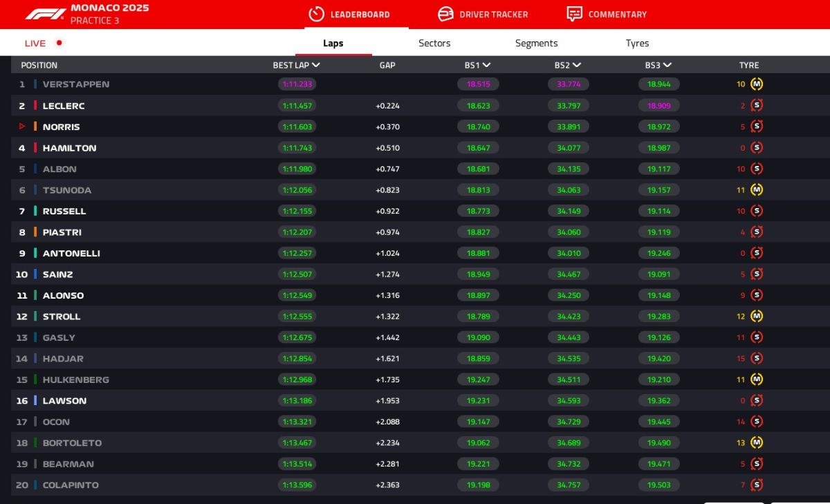This screenshot has height=504, width=830.
Task: Expand the BEST LAP column dropdown
Action: pyautogui.click(x=316, y=65)
